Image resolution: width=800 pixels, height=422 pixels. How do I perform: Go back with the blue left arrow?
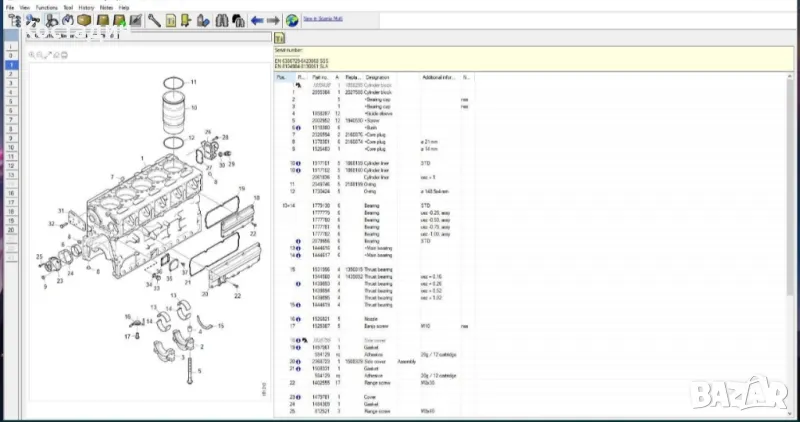[257, 20]
